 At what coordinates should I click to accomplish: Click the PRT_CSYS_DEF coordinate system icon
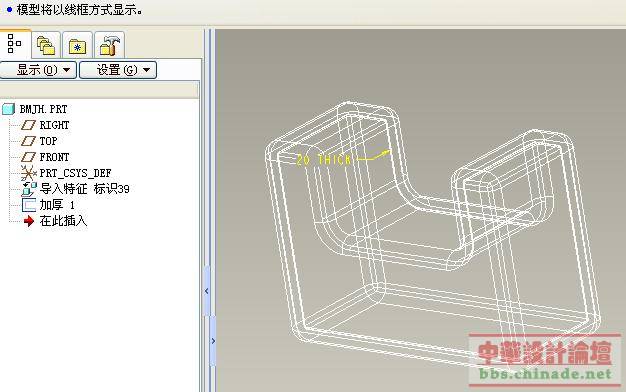click(x=28, y=173)
